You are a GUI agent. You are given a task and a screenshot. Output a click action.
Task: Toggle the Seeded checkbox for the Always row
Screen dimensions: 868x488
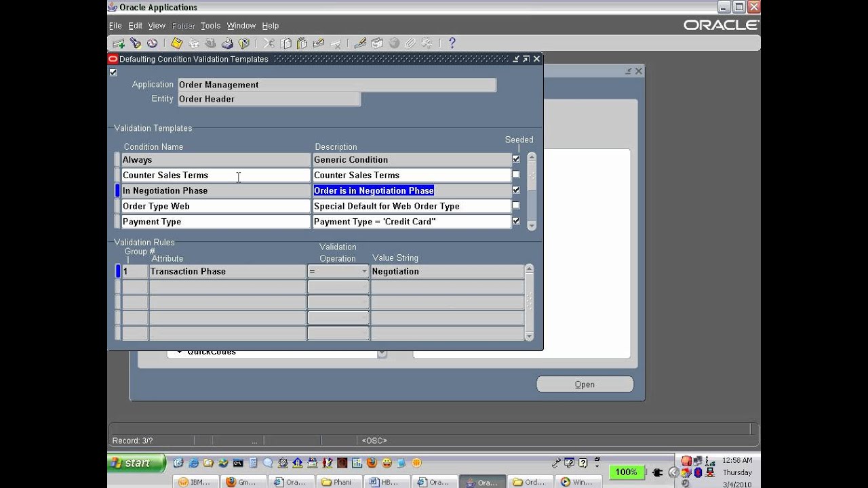pyautogui.click(x=516, y=159)
